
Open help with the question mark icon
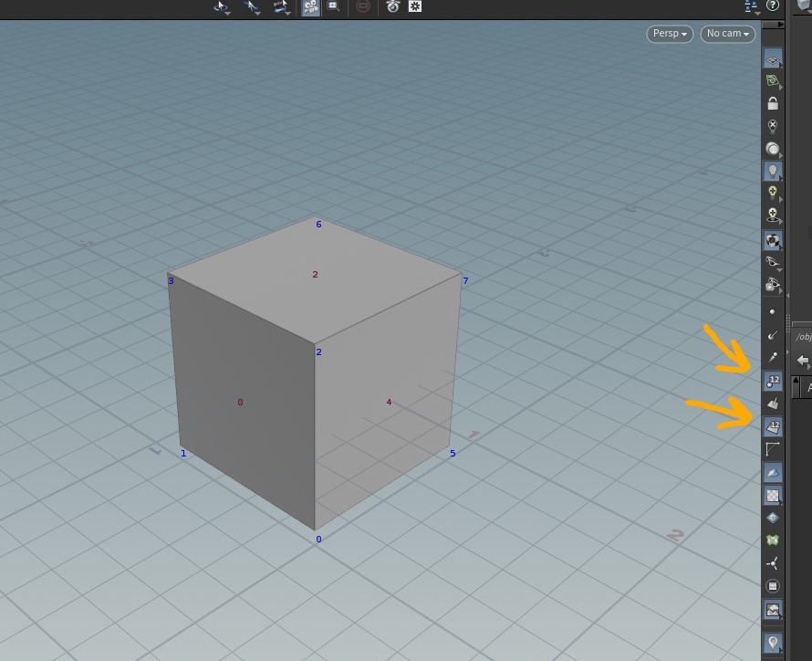[773, 5]
